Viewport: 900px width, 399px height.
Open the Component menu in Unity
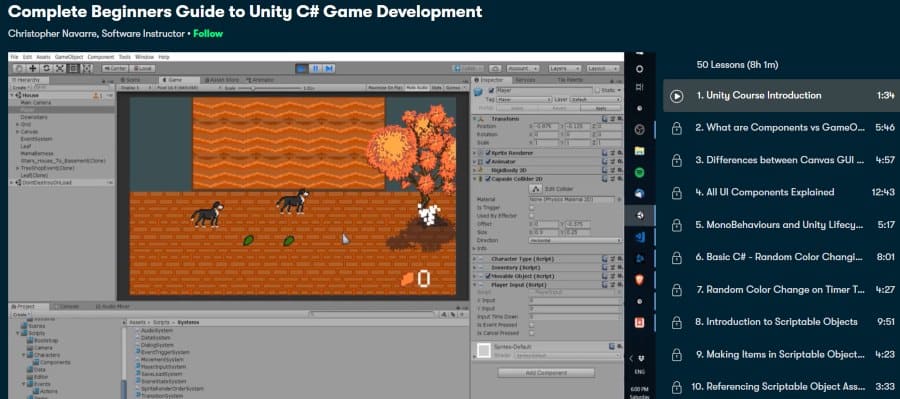pyautogui.click(x=101, y=57)
